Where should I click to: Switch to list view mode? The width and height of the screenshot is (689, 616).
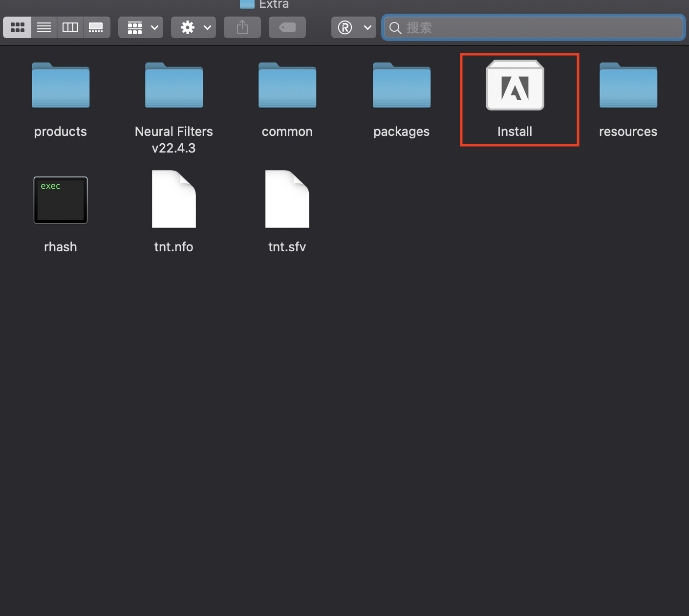[x=44, y=27]
